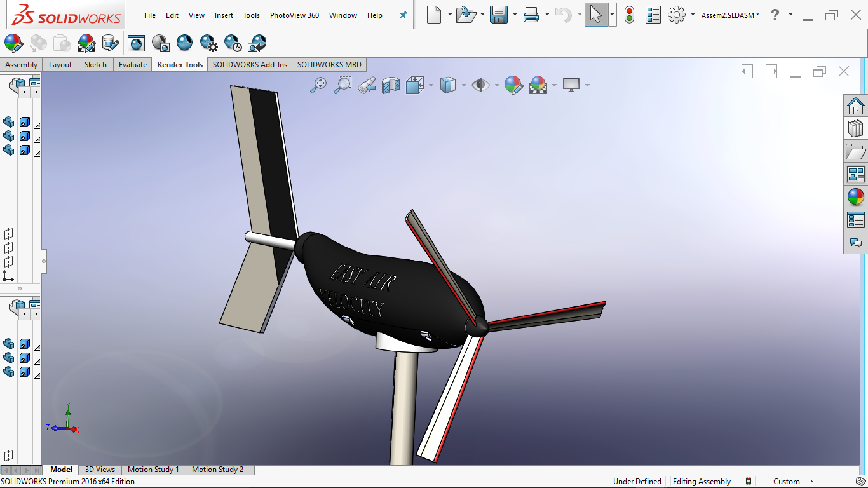Click Custom units in status bar

787,482
